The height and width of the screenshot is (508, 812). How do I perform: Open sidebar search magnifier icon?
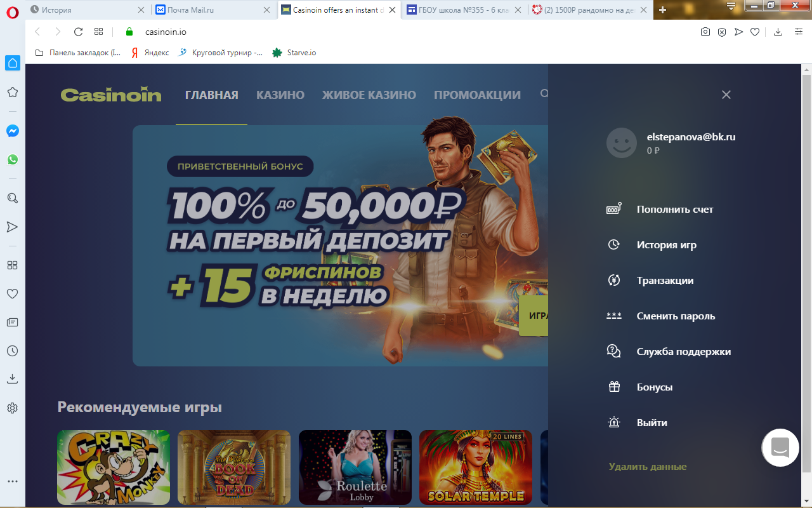click(12, 198)
